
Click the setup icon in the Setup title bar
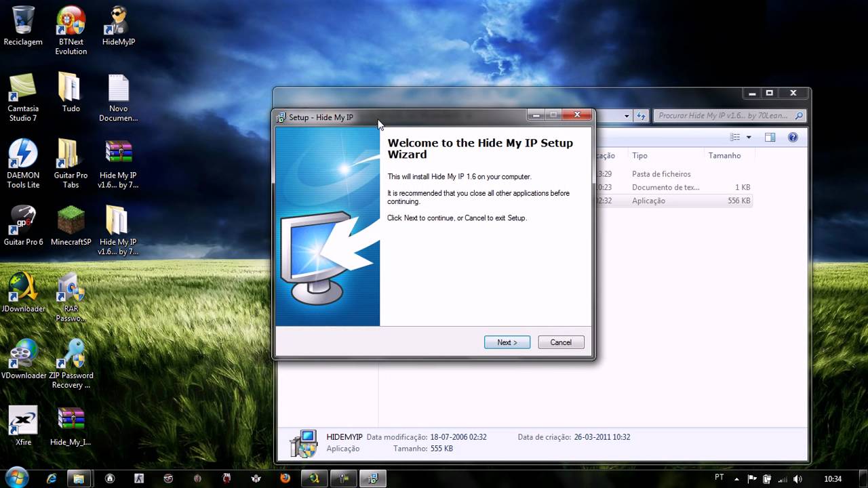281,117
